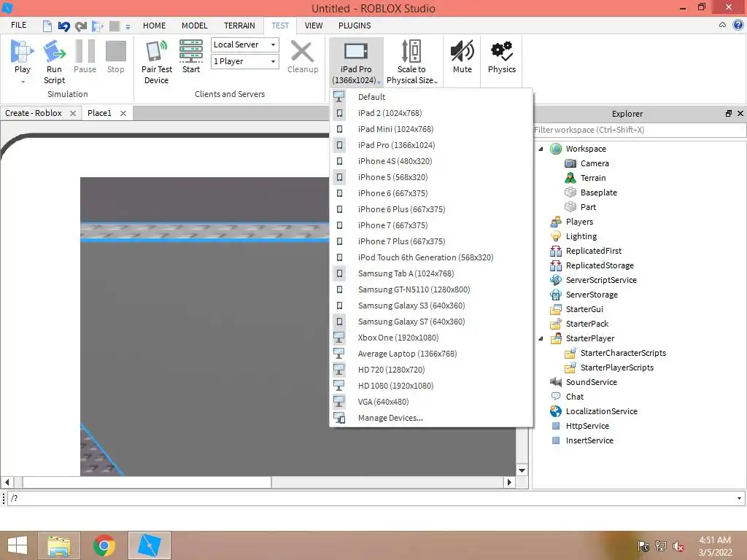Click the Stop simulation button
Screen dimensions: 747x560
coord(115,56)
